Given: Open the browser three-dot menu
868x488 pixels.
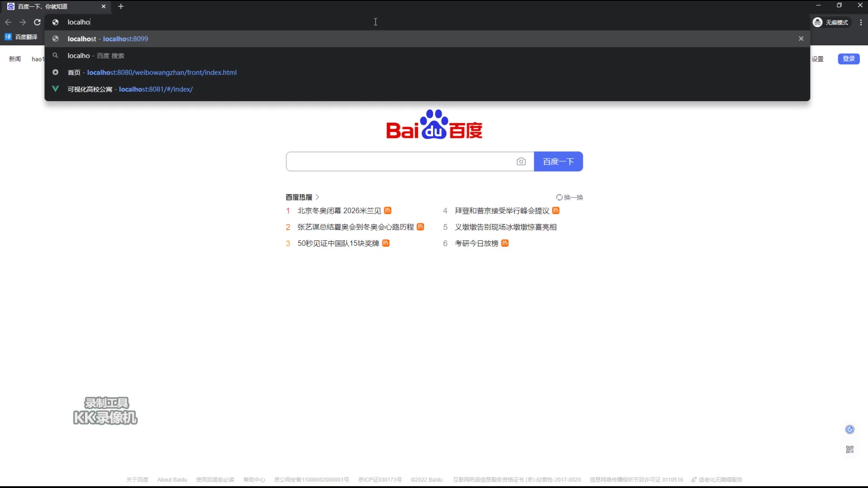Looking at the screenshot, I should [861, 22].
